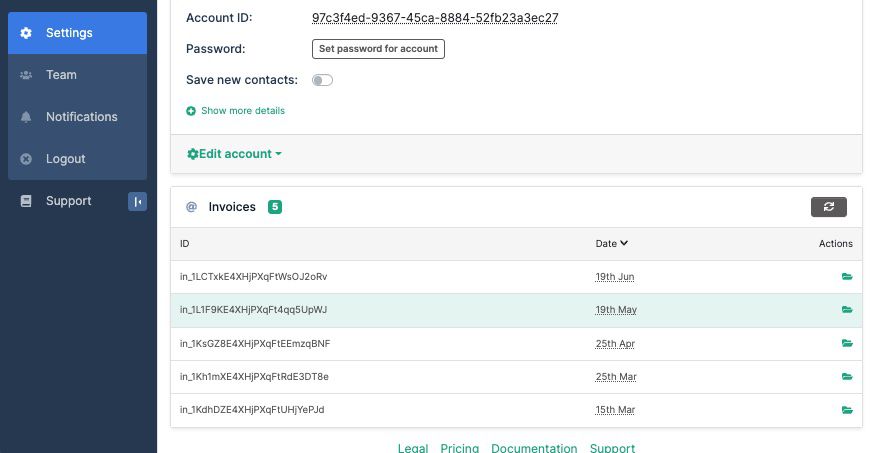Viewport: 873px width, 453px height.
Task: Go to Notifications in the sidebar
Action: tap(81, 117)
